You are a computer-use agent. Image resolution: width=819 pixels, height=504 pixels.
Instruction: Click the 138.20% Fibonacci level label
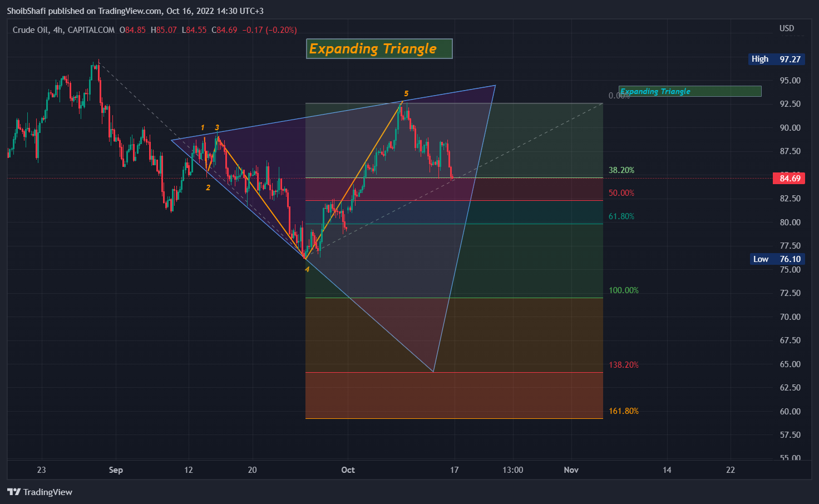[x=624, y=365]
